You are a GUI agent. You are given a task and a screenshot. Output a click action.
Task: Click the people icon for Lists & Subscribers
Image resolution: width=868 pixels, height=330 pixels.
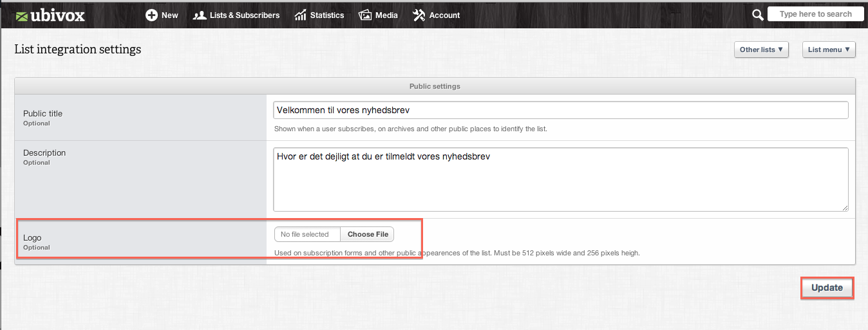click(x=200, y=15)
